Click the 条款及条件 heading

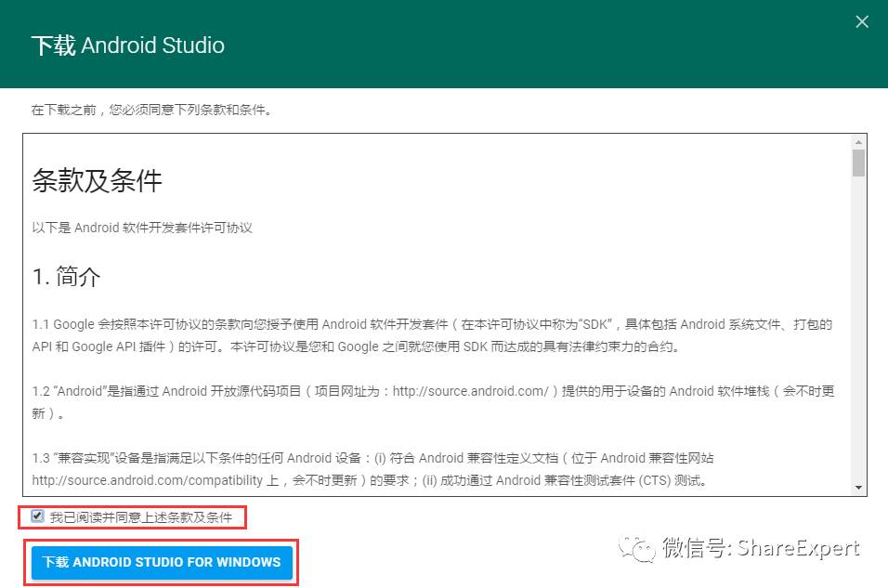pyautogui.click(x=97, y=181)
